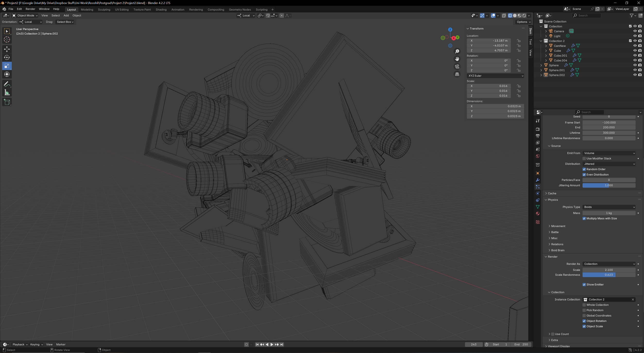Screen dimensions: 644x353
Task: Disable Show Emitter in Render settings
Action: 584,284
